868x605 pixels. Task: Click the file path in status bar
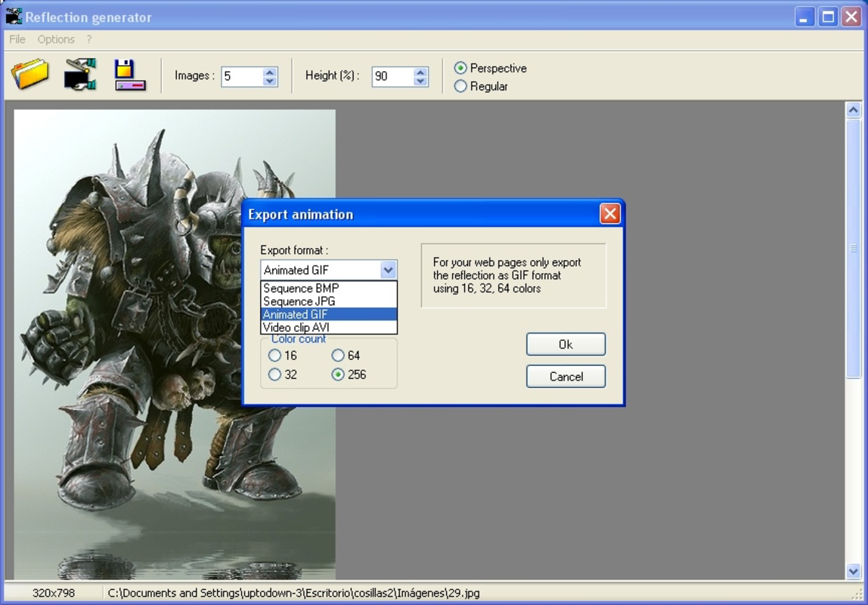coord(293,593)
